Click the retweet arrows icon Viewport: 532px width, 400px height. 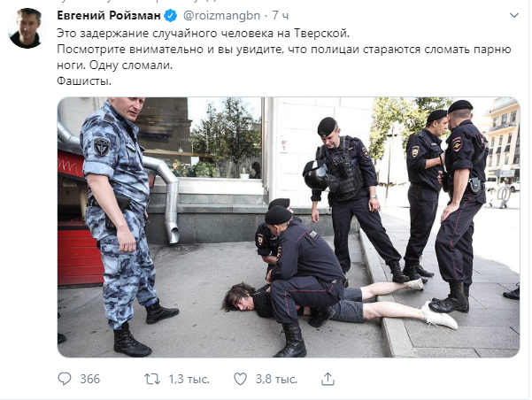pyautogui.click(x=152, y=379)
